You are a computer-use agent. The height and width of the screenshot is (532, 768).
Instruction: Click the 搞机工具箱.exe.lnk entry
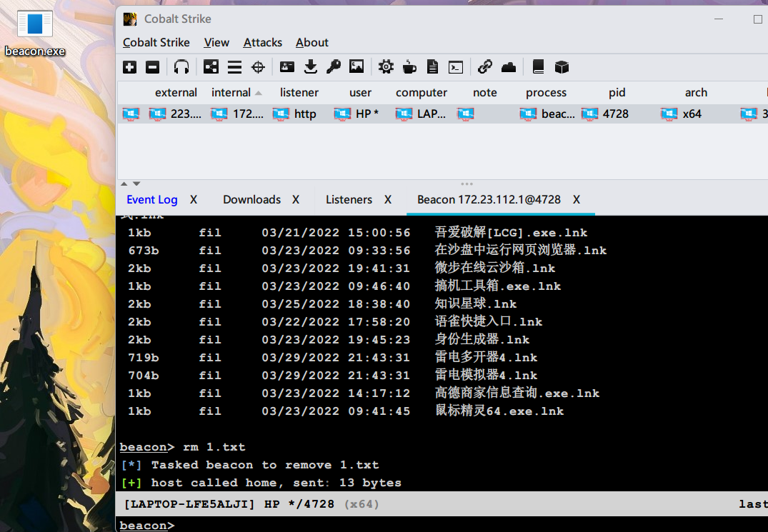point(498,286)
